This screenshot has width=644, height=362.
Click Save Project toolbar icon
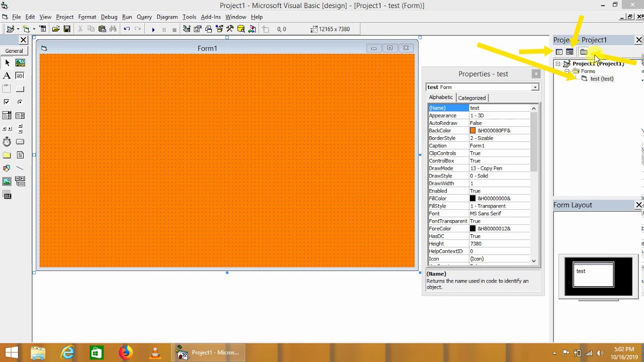tap(67, 29)
